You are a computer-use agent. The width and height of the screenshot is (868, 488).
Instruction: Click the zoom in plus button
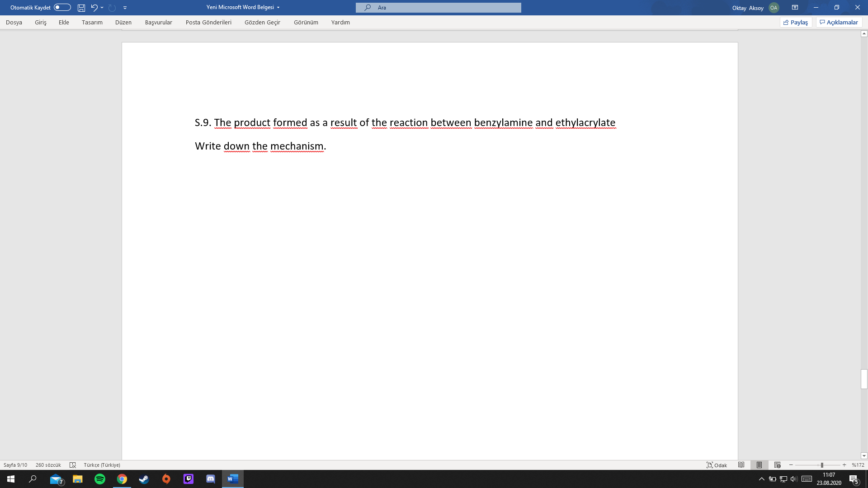coord(844,465)
